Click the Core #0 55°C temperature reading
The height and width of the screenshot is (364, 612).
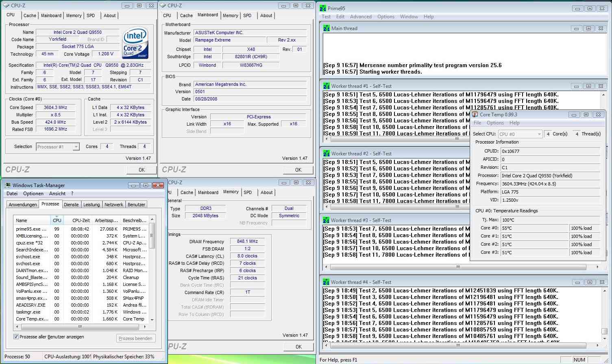click(534, 228)
